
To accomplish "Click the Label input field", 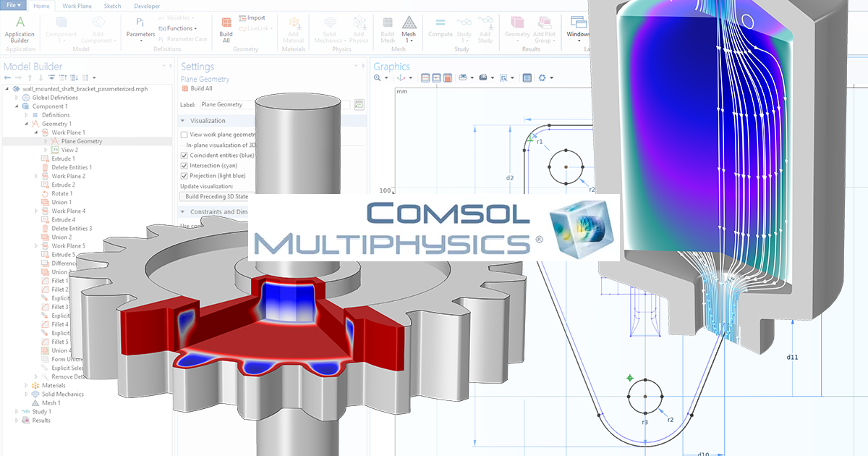I will [275, 104].
